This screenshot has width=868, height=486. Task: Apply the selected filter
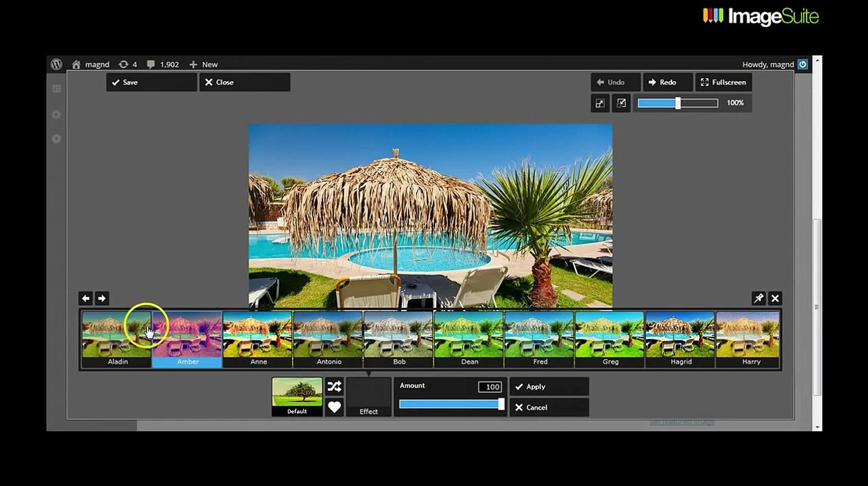tap(549, 387)
